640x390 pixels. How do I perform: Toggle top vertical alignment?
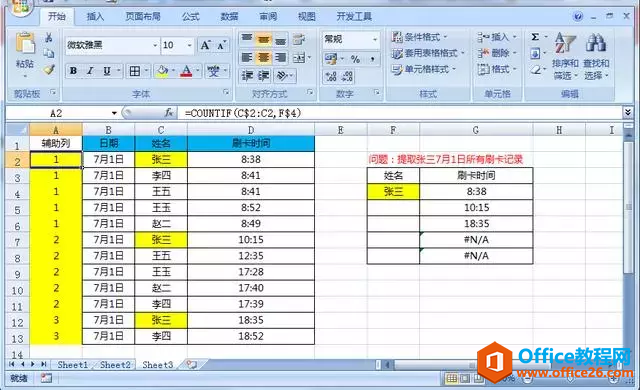(247, 39)
